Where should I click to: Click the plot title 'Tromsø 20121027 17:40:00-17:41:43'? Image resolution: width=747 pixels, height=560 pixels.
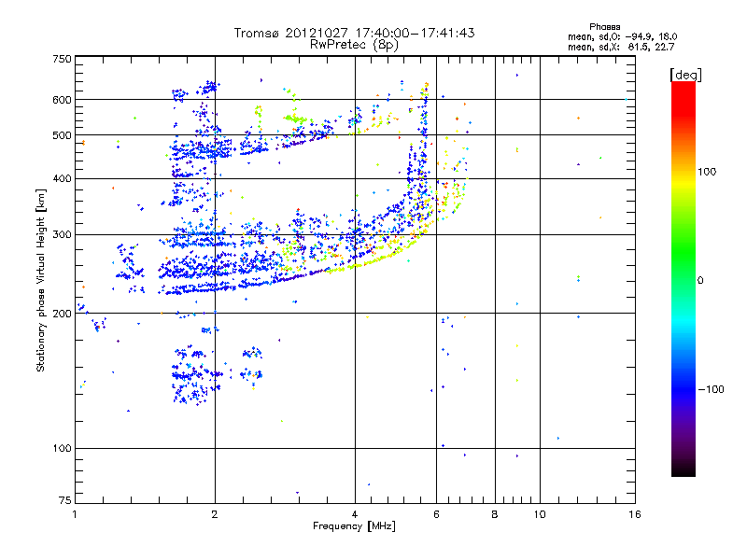(354, 33)
